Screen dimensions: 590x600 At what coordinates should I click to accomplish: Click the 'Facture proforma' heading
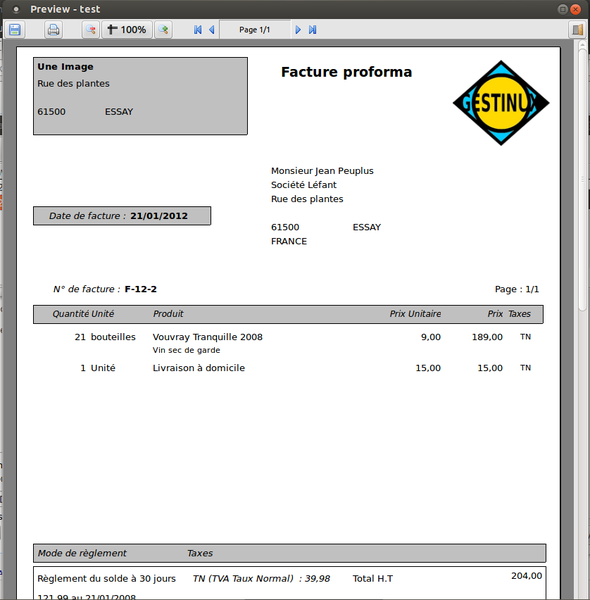click(x=346, y=72)
